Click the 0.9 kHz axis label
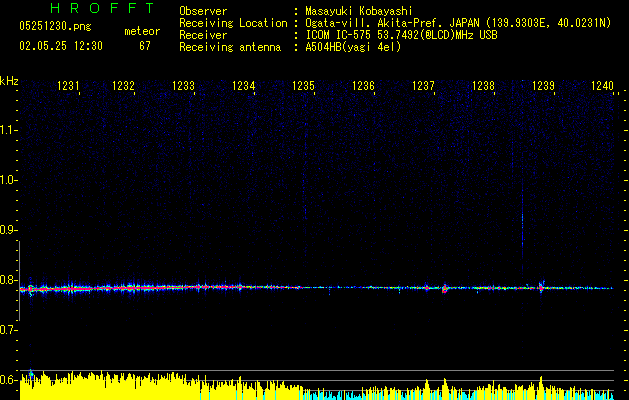Image resolution: width=629 pixels, height=400 pixels. 9,230
